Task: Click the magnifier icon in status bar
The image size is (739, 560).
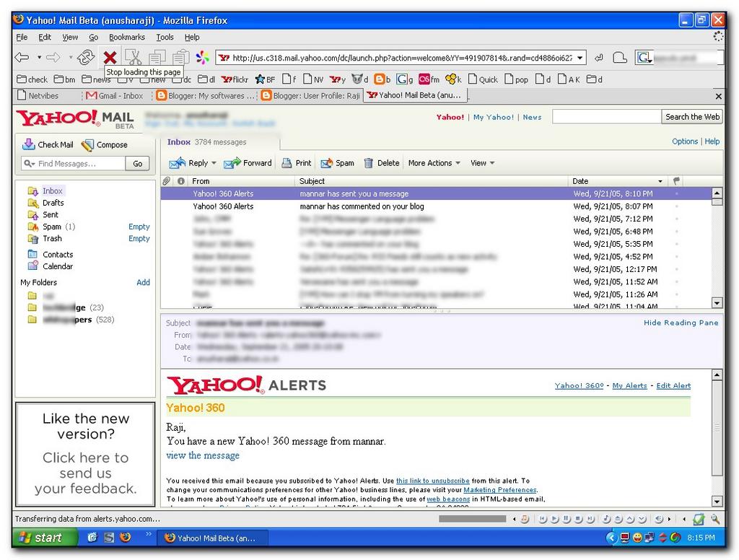Action: (x=715, y=519)
